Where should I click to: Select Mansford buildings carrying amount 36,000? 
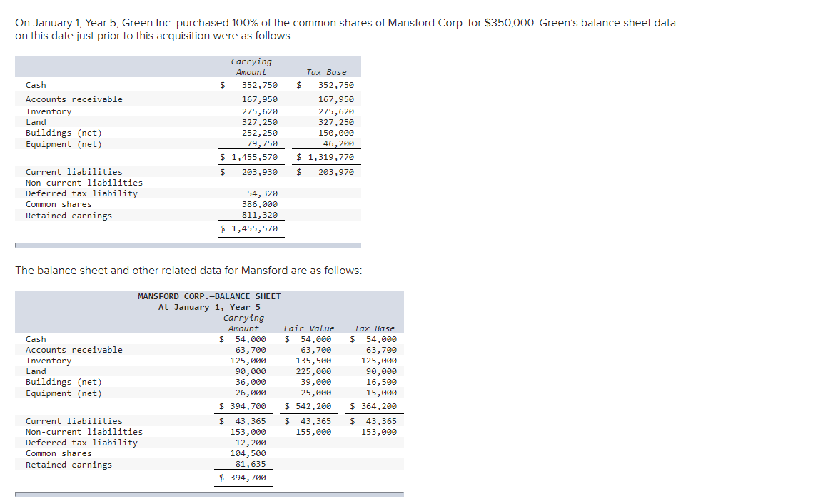(x=251, y=382)
